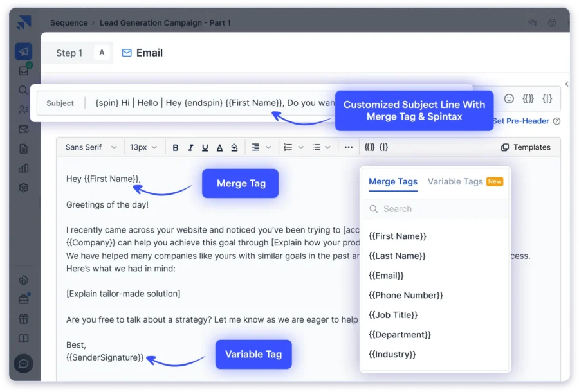Insert emoji in subject line

(509, 99)
